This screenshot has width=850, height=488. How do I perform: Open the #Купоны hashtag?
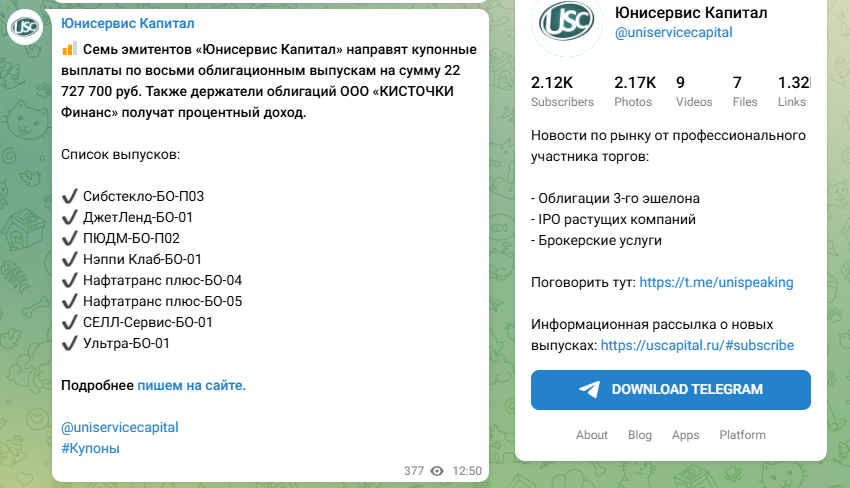[90, 448]
